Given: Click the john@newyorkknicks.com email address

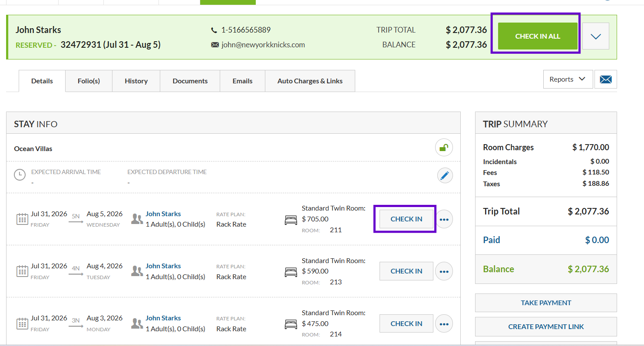Looking at the screenshot, I should pos(263,45).
